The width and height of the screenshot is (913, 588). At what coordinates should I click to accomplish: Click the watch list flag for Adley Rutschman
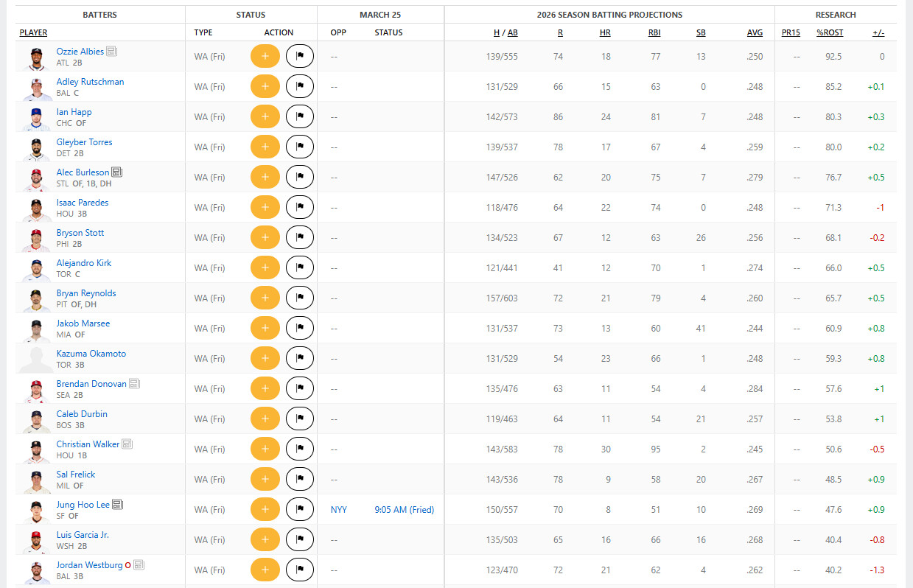click(299, 87)
